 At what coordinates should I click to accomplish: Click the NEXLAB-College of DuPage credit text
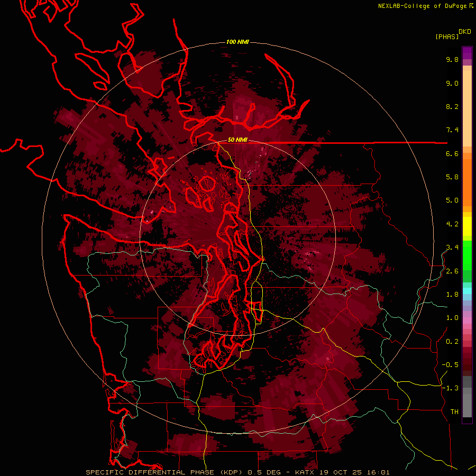click(422, 6)
